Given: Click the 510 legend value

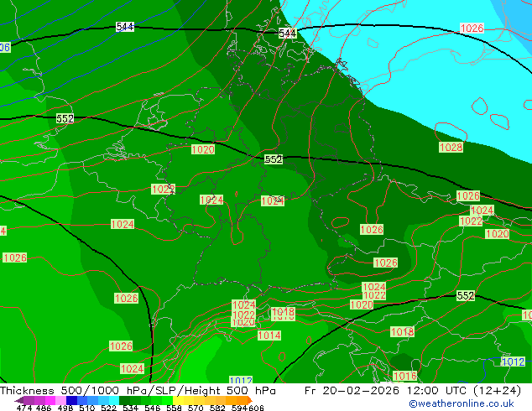Looking at the screenshot, I should coord(87,408).
